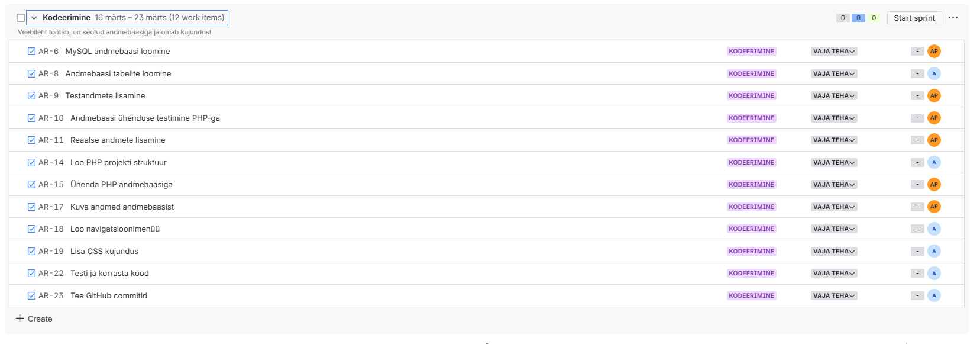Click the task type icon for AR-10

[x=31, y=118]
